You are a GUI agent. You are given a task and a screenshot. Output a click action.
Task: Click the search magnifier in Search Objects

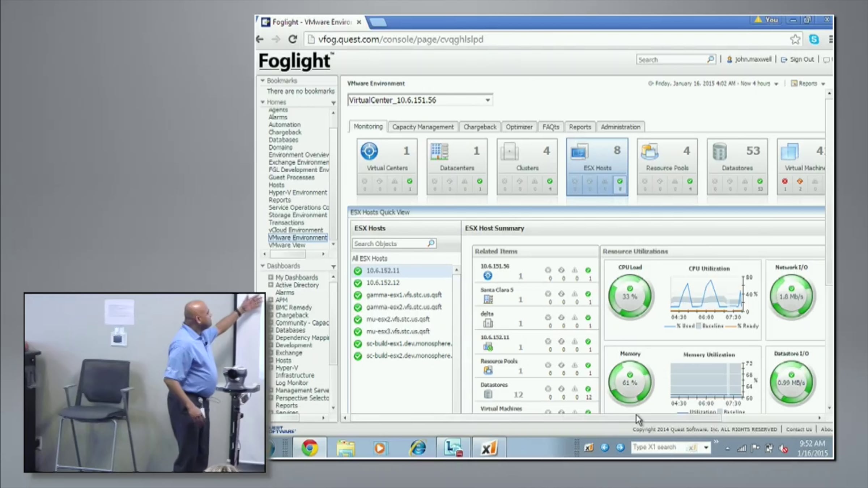pyautogui.click(x=431, y=243)
